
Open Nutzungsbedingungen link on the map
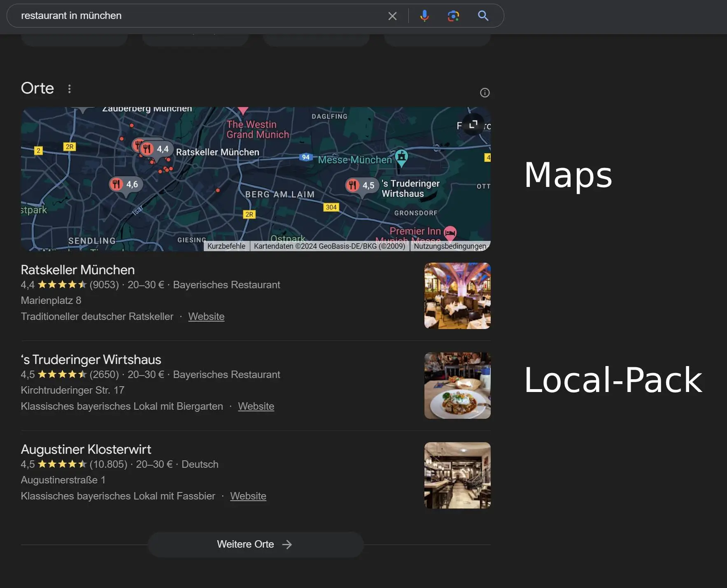[x=450, y=246]
